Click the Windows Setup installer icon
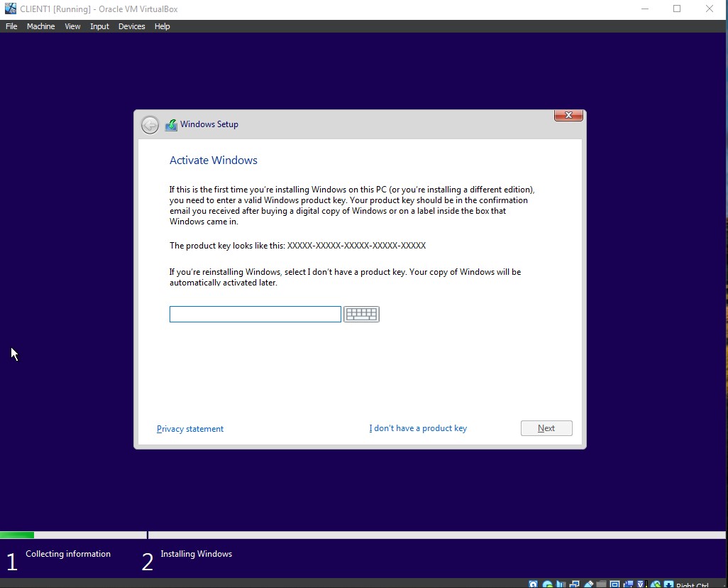Viewport: 728px width, 588px height. (171, 124)
